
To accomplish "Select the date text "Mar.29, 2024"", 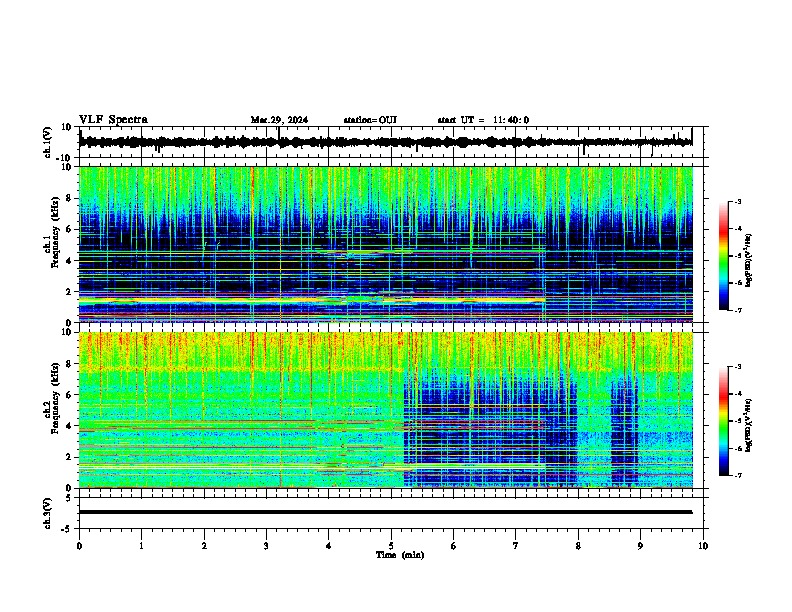I will [x=279, y=120].
